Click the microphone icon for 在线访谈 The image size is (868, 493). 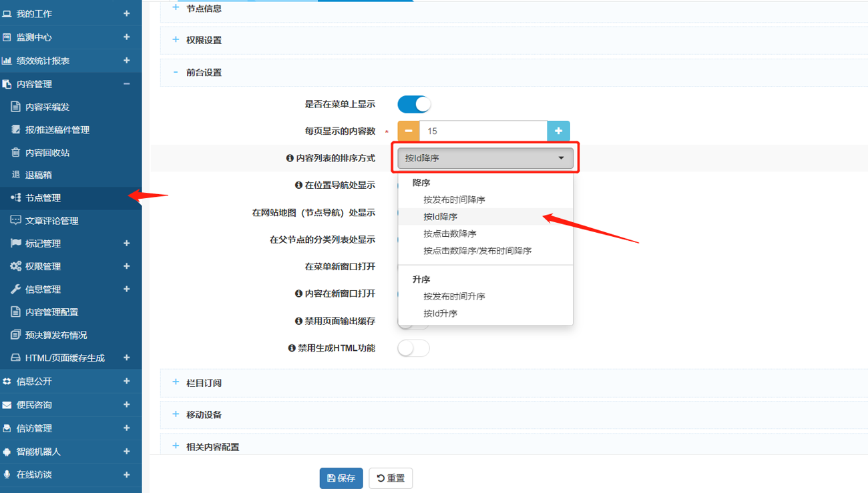point(7,474)
